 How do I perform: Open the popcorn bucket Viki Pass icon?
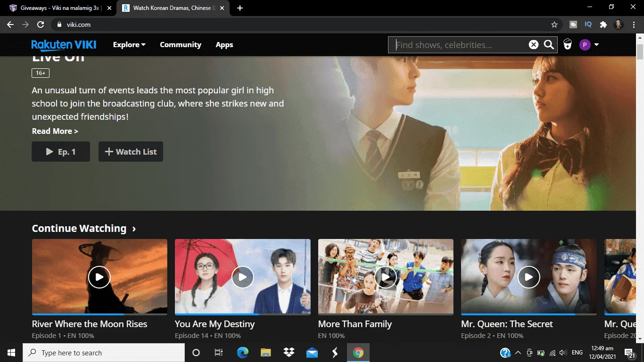pos(568,45)
